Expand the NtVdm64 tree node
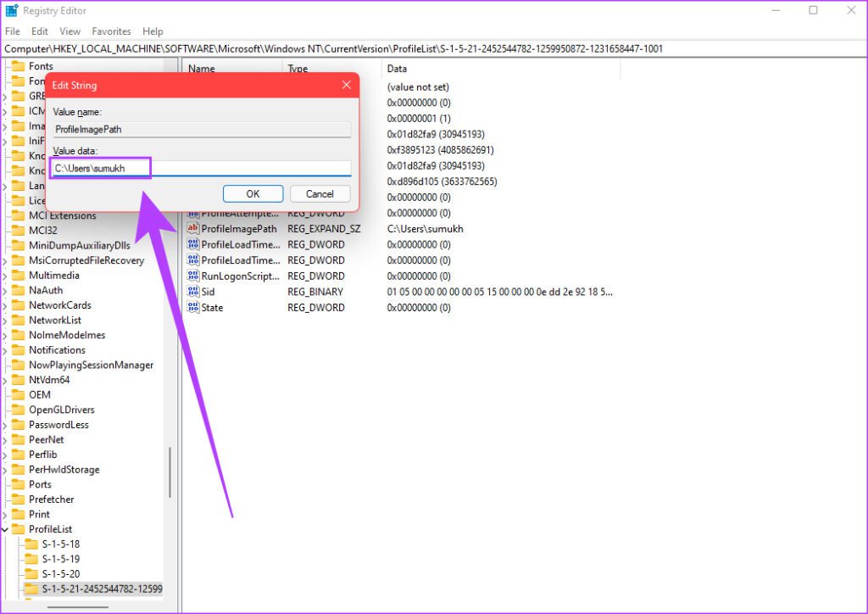 (x=5, y=380)
